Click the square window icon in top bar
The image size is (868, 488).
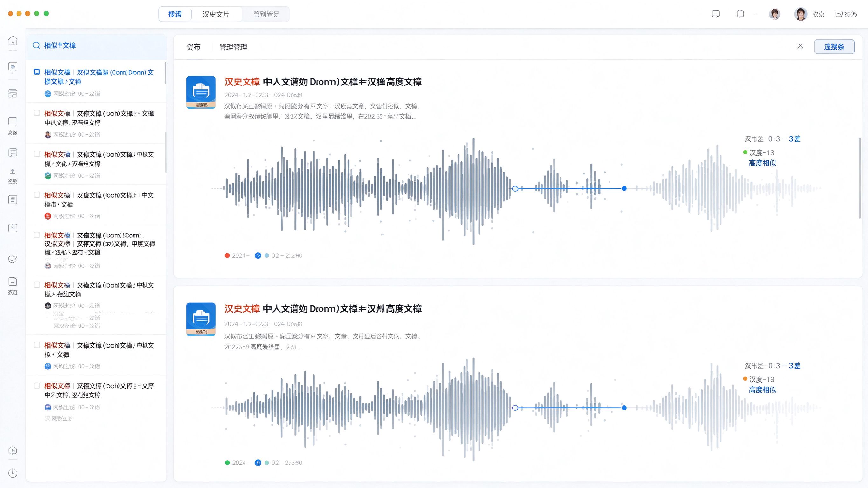tap(740, 14)
